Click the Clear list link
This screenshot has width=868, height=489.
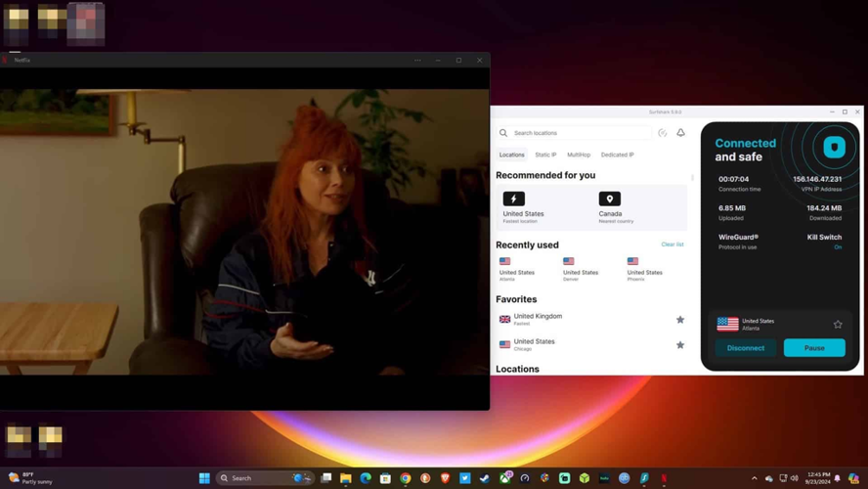[x=672, y=244]
